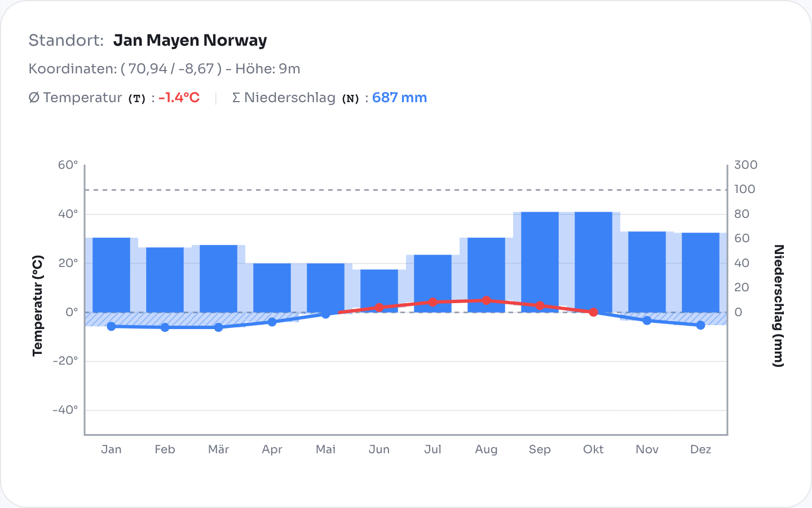Click the Niederschlag (mm) axis title

[778, 305]
